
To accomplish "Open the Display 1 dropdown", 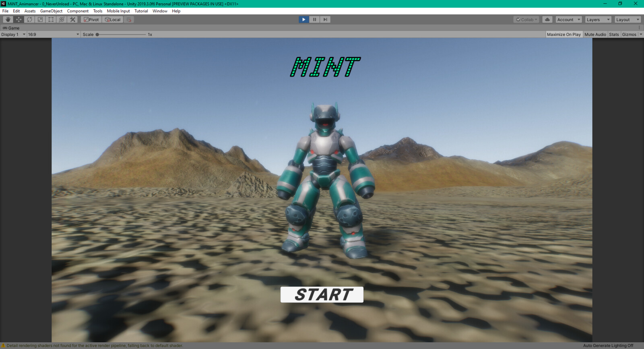I will point(13,34).
